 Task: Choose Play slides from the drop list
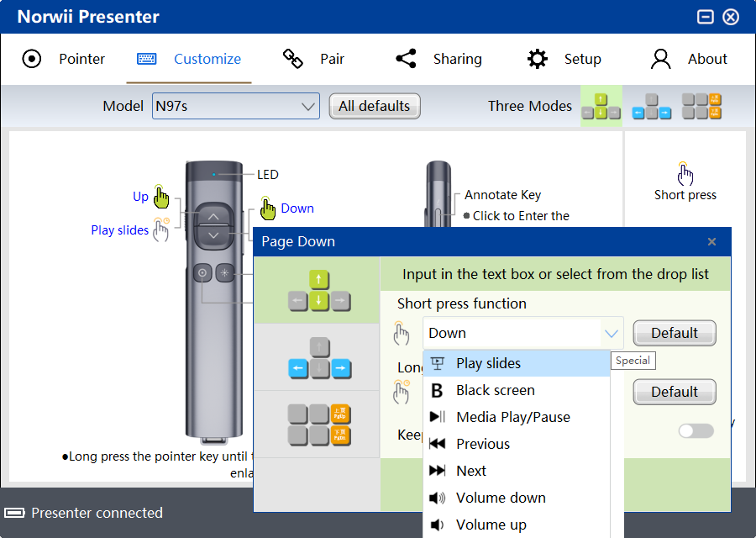point(517,363)
